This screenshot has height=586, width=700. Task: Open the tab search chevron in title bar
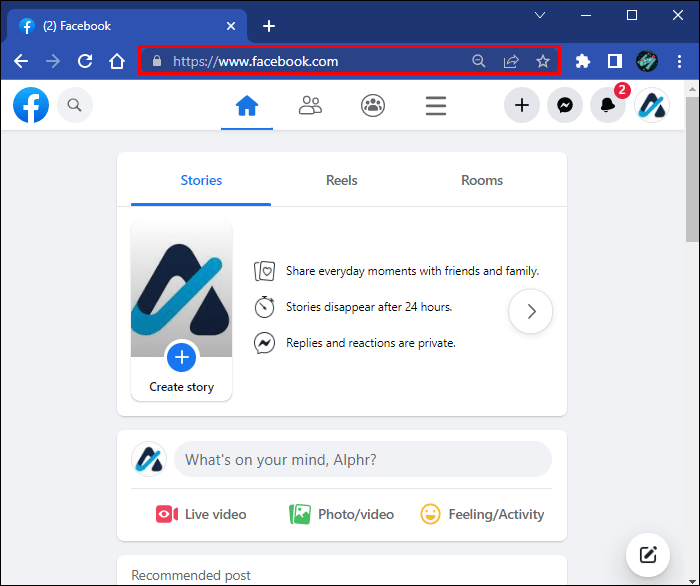(x=540, y=16)
